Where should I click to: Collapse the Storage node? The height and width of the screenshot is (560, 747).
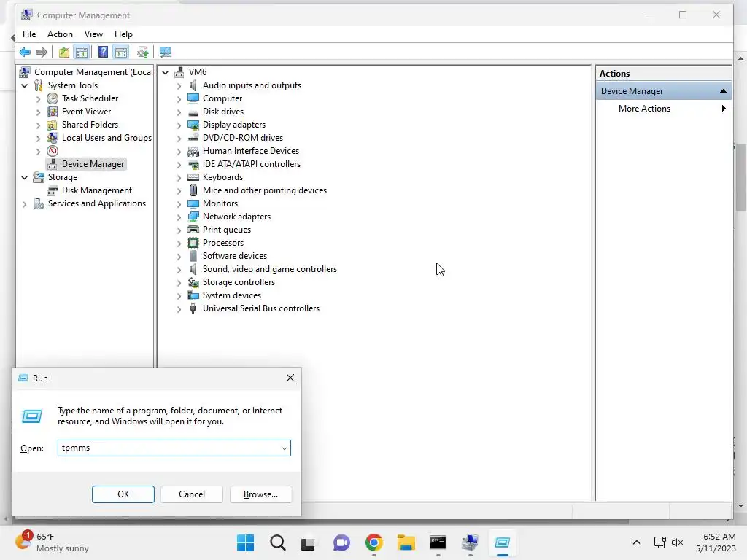point(24,177)
